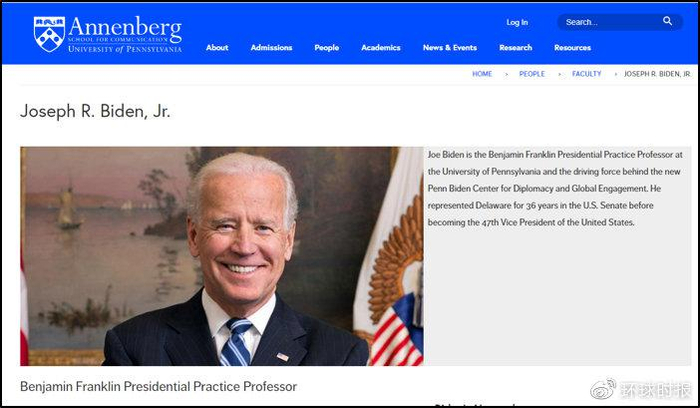Screen dimensions: 700x408
Task: Go to the PEOPLE breadcrumb
Action: pos(532,74)
